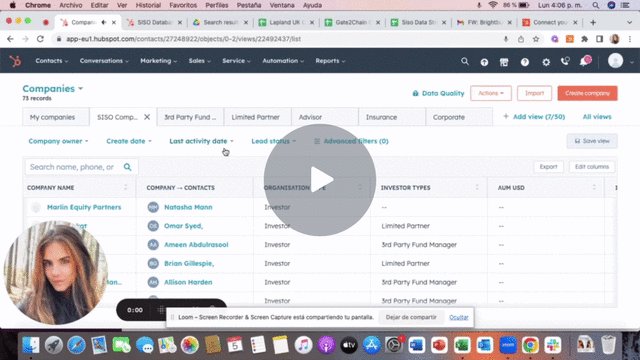640x360 pixels.
Task: Open the Music app in the dock
Action: (303, 345)
